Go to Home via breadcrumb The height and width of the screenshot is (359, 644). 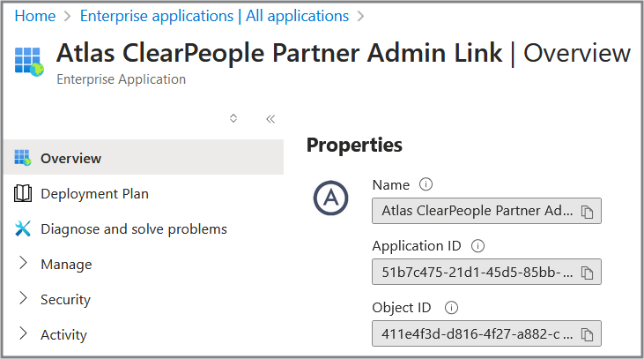tap(35, 16)
